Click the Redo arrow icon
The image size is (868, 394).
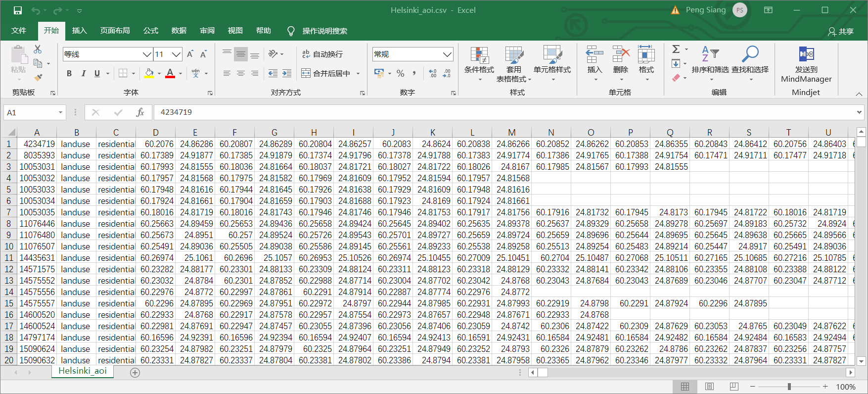[58, 10]
